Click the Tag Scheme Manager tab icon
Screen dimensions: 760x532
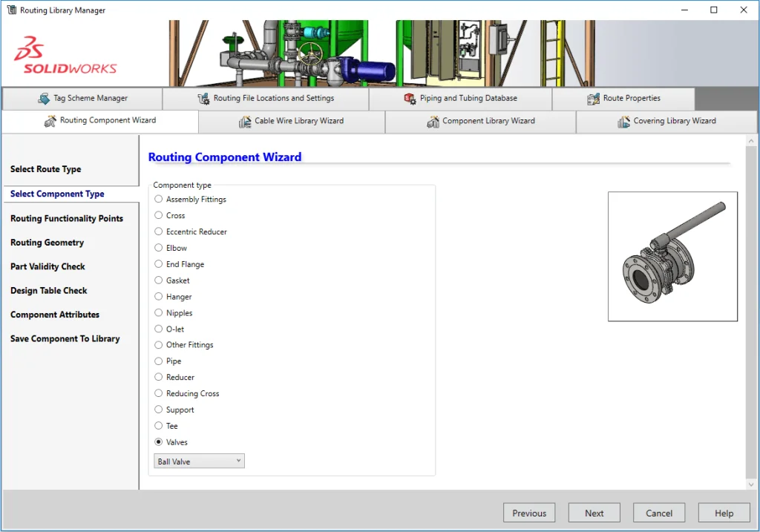point(44,98)
